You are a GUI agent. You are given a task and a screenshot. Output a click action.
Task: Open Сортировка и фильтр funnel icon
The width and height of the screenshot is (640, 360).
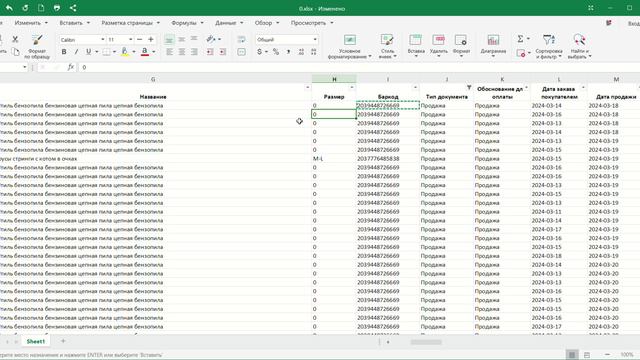(x=549, y=40)
